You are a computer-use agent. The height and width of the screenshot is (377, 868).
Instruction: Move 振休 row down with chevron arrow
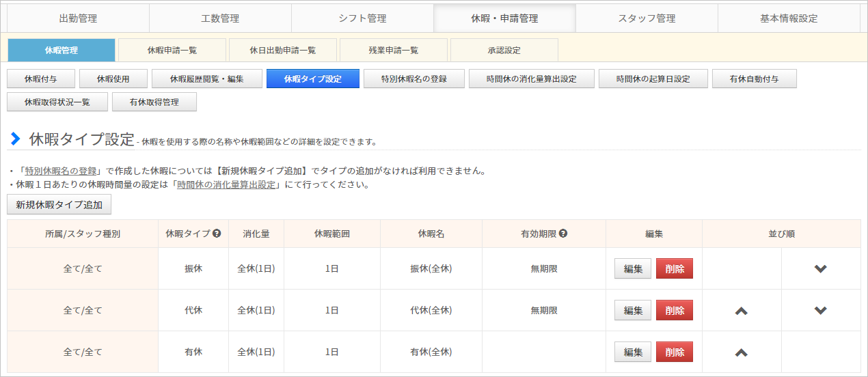coord(821,269)
